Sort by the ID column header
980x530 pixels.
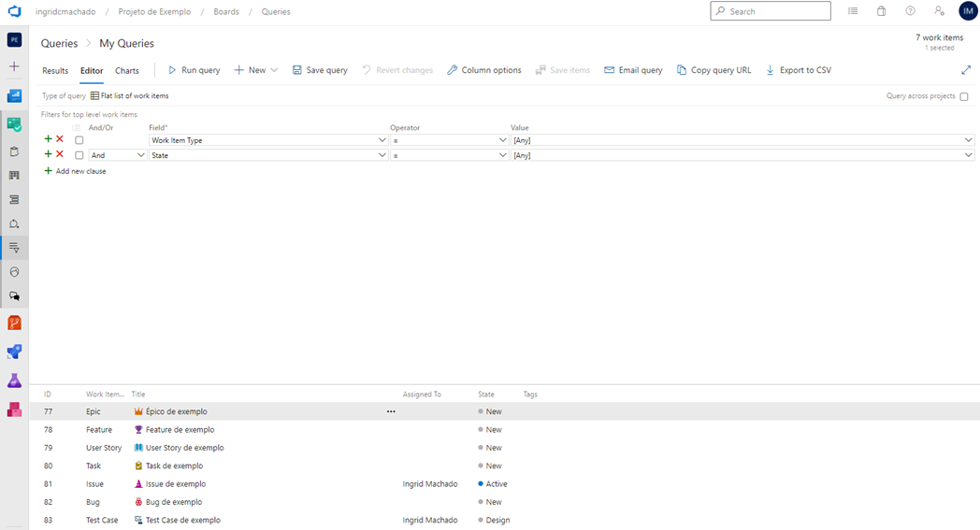(48, 394)
